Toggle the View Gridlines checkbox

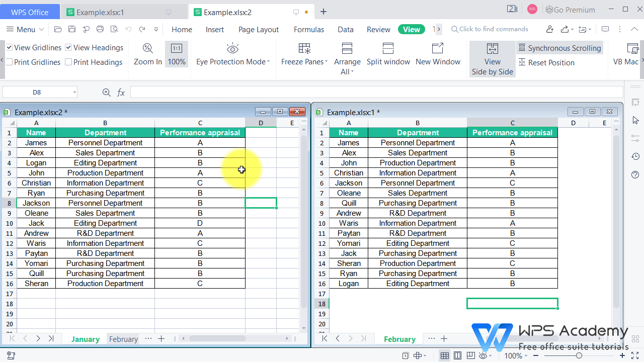coord(9,47)
